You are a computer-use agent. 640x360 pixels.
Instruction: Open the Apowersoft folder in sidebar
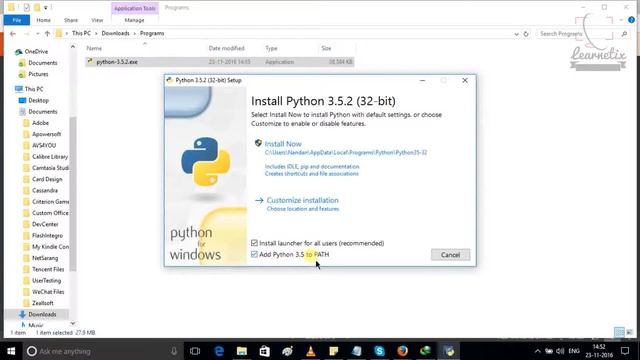(47, 134)
